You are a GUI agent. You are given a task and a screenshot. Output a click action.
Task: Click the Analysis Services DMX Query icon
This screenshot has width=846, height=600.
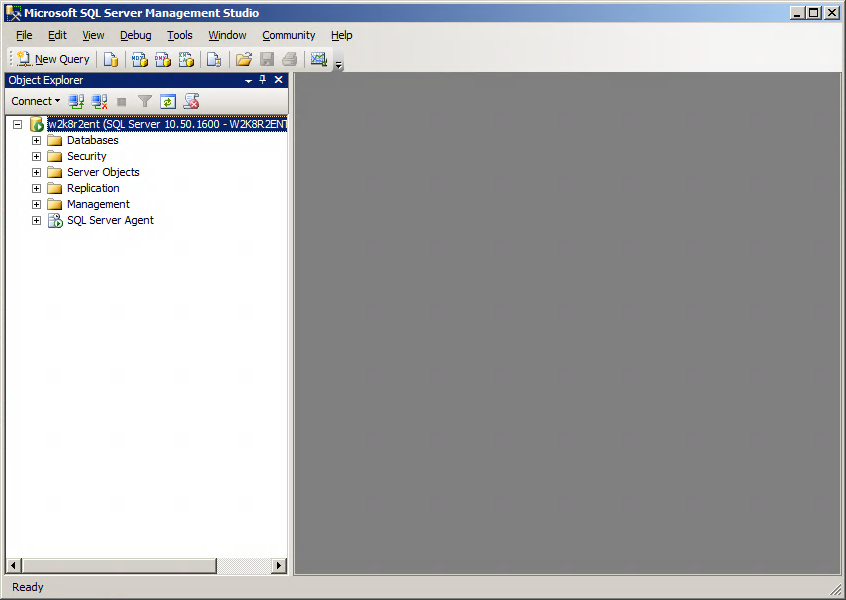tap(163, 59)
